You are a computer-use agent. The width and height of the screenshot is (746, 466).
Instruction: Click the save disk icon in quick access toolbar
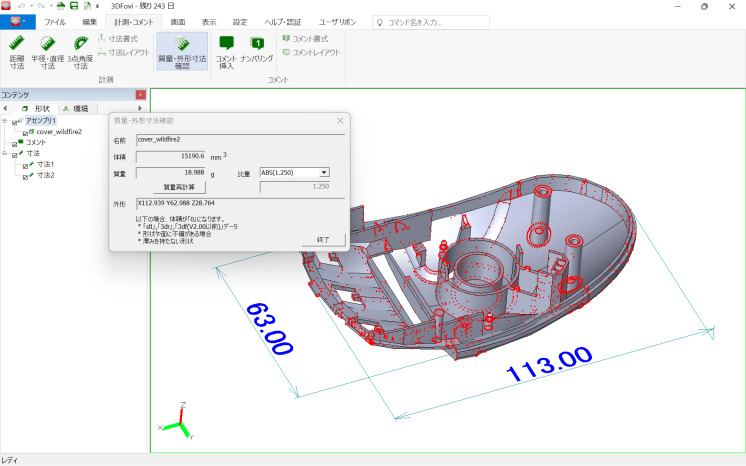(x=74, y=6)
